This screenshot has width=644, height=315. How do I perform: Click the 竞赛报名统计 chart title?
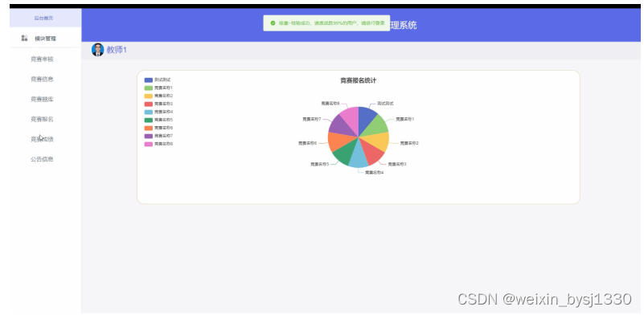coord(358,81)
